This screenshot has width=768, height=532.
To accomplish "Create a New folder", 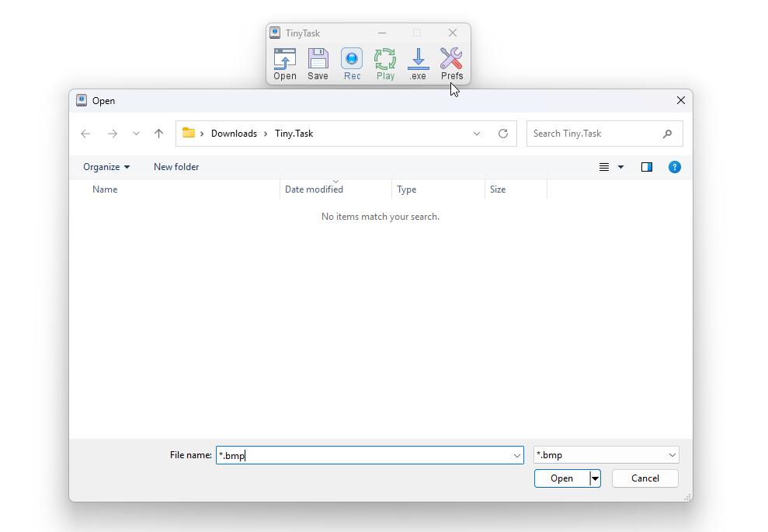I will pos(176,167).
